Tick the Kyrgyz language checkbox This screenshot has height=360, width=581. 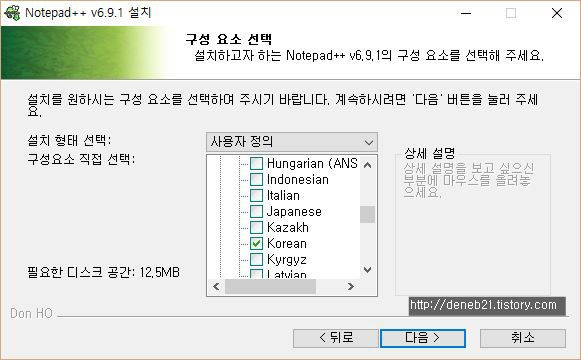256,260
